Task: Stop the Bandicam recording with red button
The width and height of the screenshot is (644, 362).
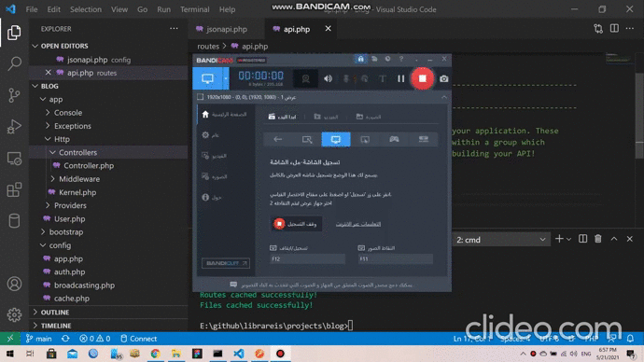Action: (x=422, y=78)
